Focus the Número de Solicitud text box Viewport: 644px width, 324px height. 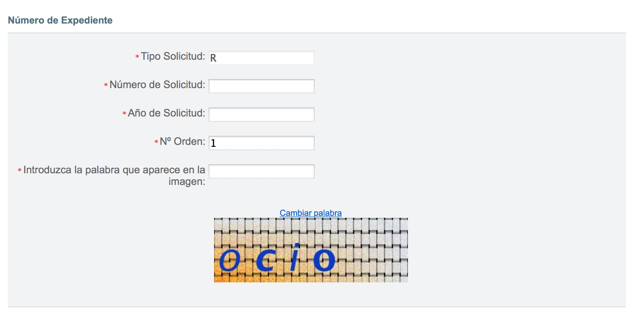coord(261,86)
